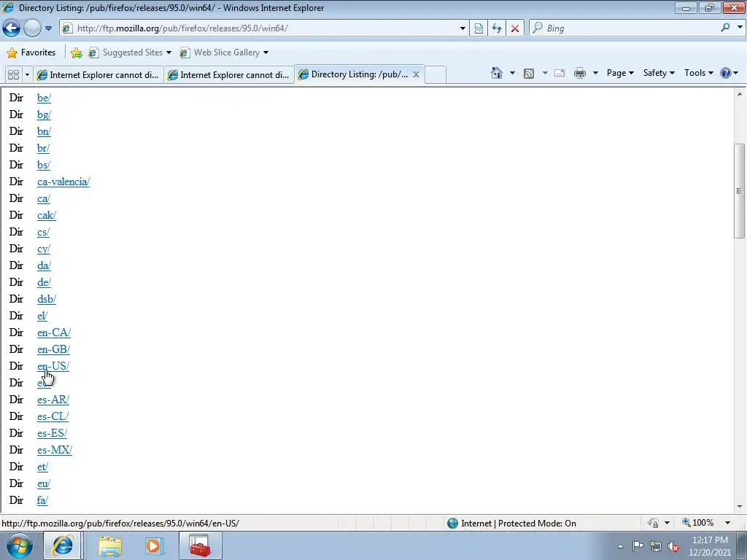This screenshot has height=560, width=747.
Task: Open the de/ directory link
Action: (x=44, y=282)
